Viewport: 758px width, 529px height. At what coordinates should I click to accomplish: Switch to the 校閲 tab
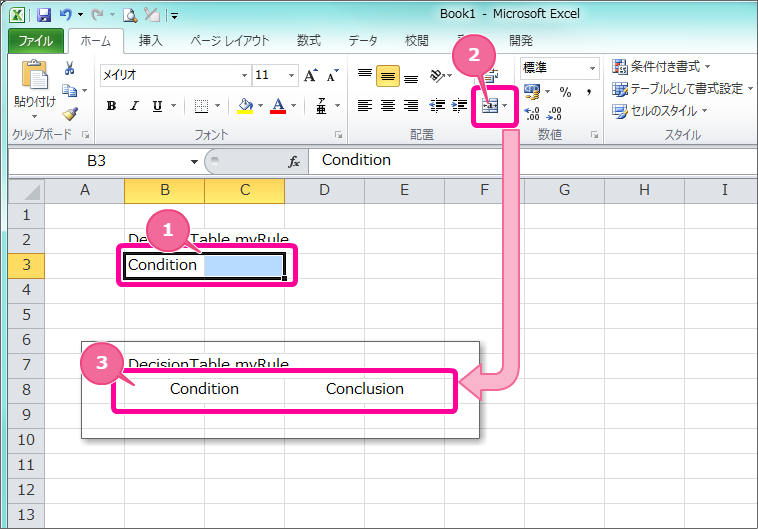pos(417,41)
